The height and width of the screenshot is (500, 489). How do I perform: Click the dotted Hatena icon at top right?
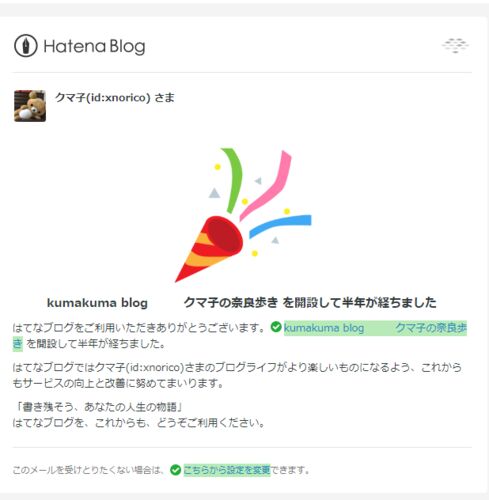click(x=455, y=46)
